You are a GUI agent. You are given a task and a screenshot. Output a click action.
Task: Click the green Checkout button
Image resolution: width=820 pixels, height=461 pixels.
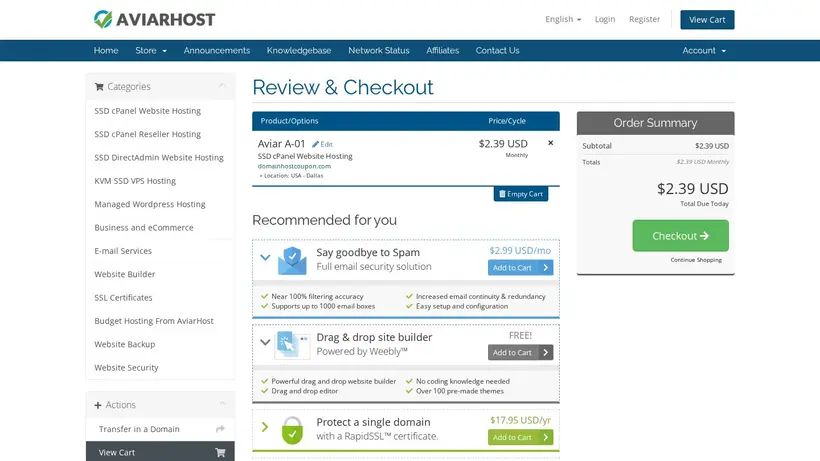tap(680, 236)
